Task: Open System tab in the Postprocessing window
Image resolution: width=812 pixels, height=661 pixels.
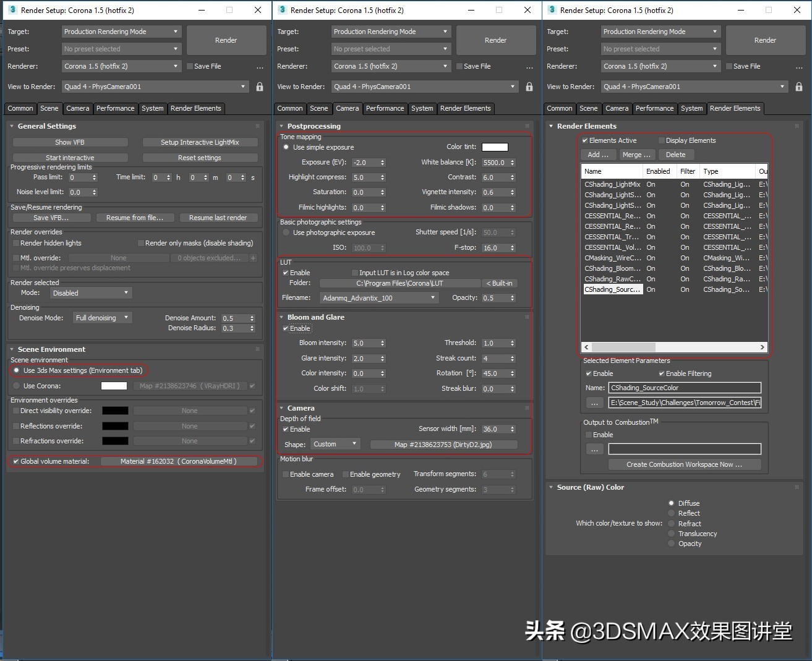Action: pyautogui.click(x=422, y=108)
